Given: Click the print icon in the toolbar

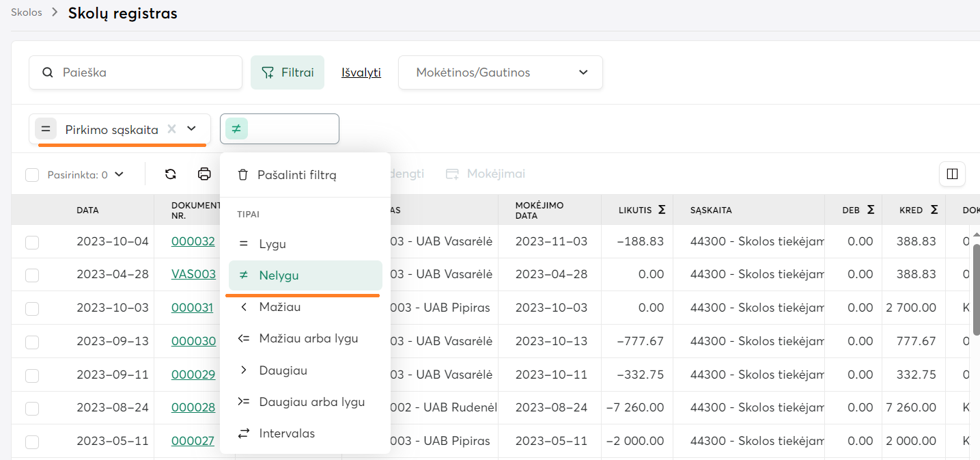Looking at the screenshot, I should [x=204, y=174].
